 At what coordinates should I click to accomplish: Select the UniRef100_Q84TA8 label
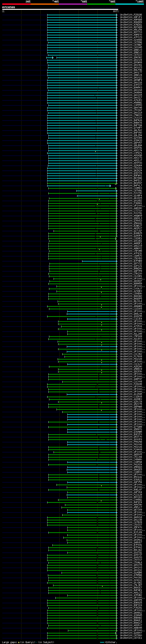[x=131, y=108]
